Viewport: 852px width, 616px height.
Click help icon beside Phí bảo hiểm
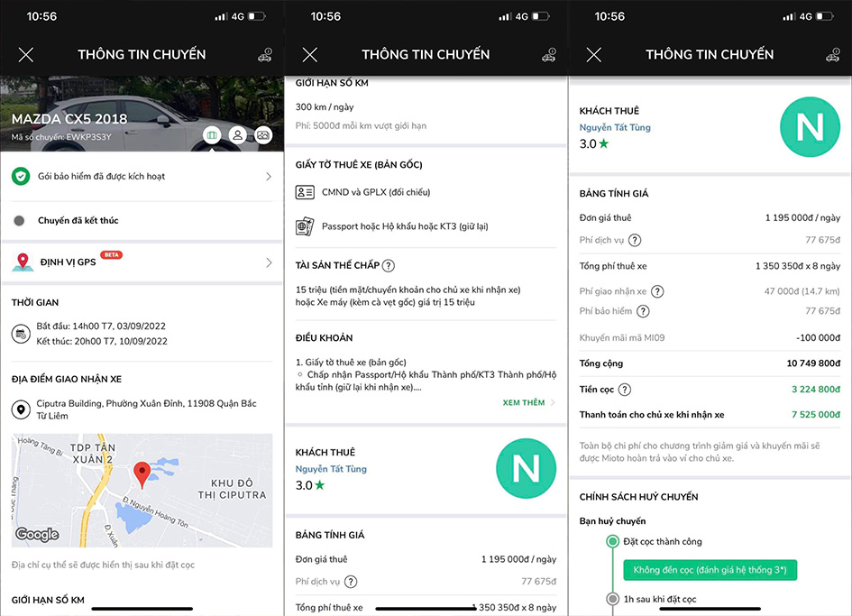[x=643, y=311]
